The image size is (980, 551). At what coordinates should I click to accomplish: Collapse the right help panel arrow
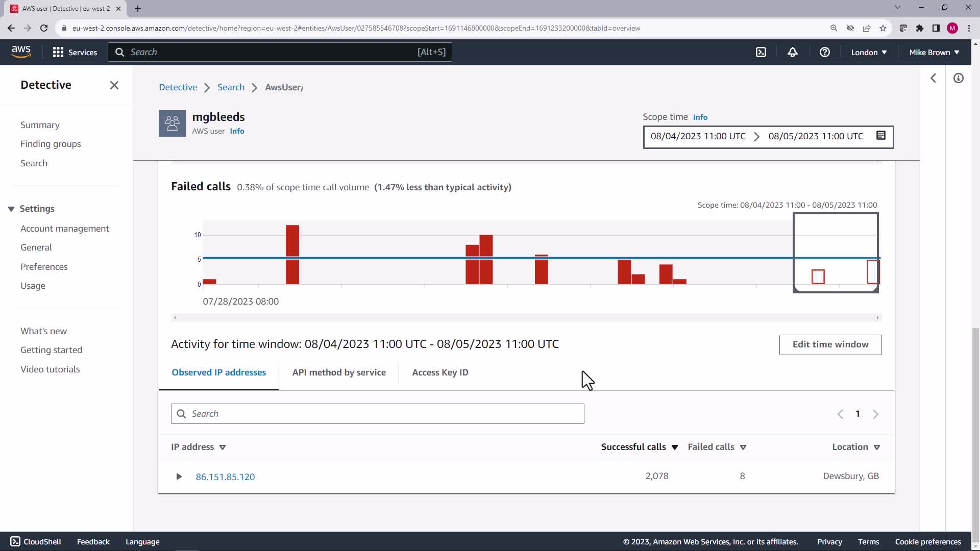tap(933, 78)
